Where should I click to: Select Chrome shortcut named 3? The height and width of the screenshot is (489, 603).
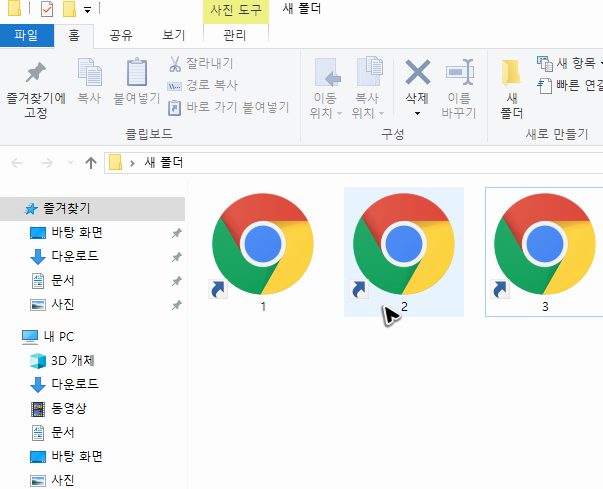[x=545, y=252]
